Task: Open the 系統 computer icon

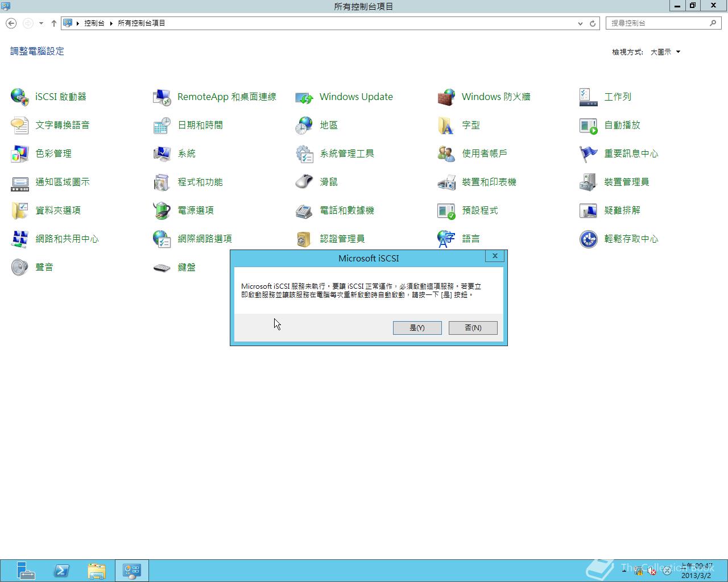Action: point(162,153)
